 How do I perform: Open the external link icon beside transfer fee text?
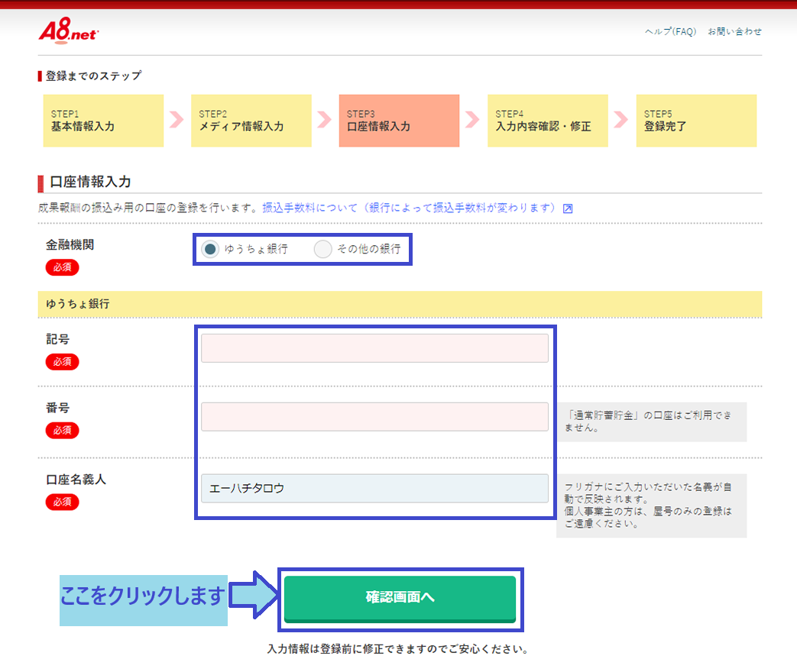point(568,208)
